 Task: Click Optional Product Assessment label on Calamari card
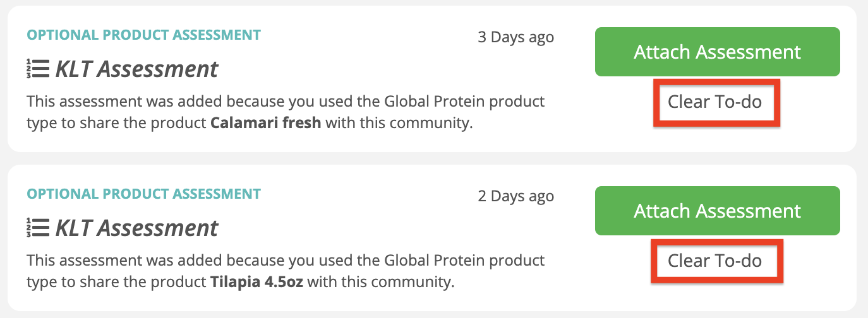coord(143,35)
